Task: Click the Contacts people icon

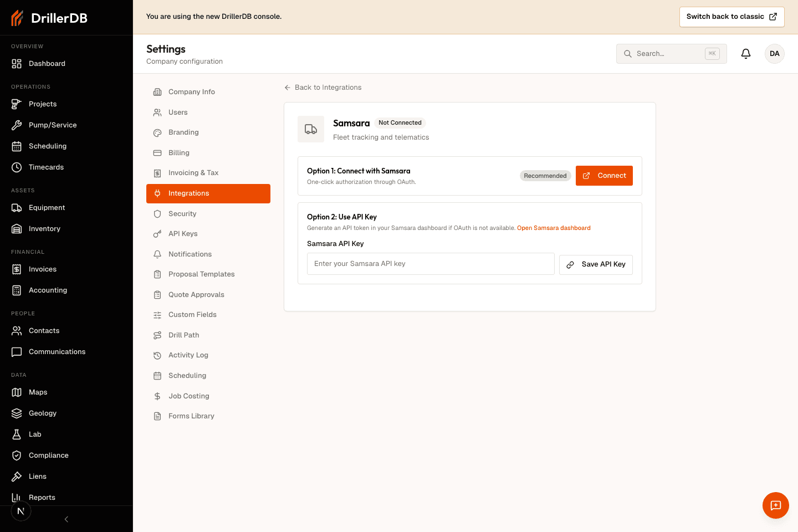Action: tap(17, 331)
